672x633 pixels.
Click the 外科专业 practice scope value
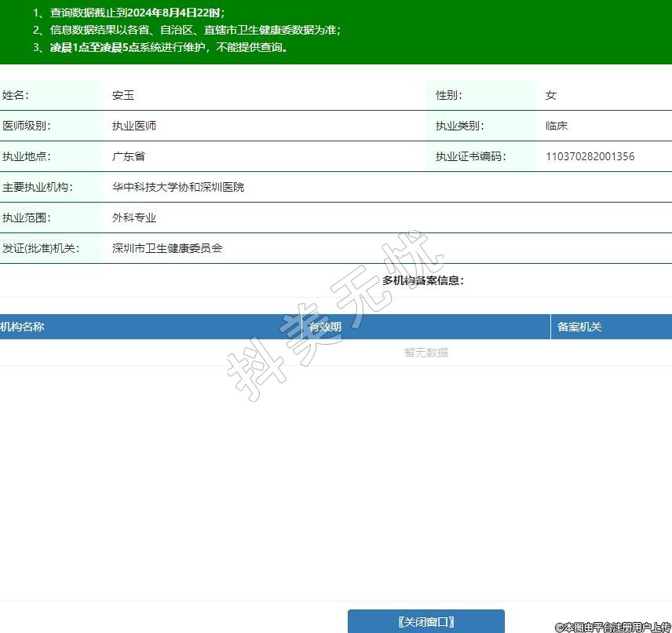click(x=134, y=218)
